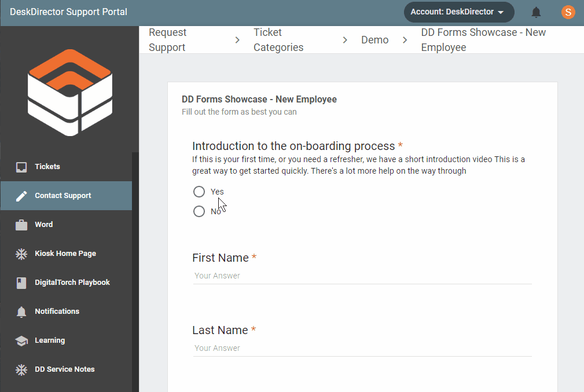Select the No radio button

(199, 212)
